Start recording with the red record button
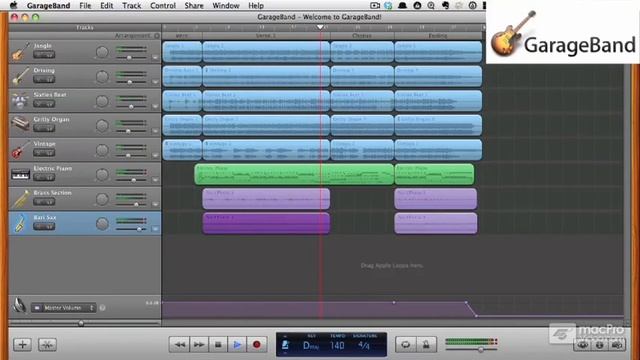This screenshot has width=640, height=360. pyautogui.click(x=256, y=345)
